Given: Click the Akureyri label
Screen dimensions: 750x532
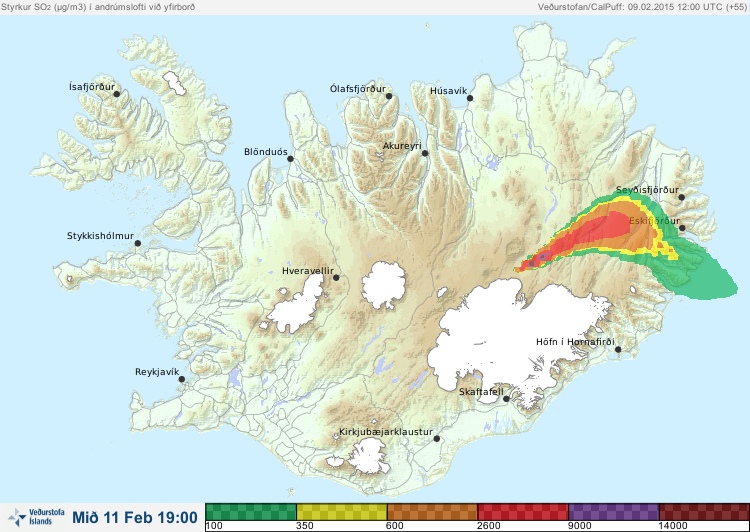Looking at the screenshot, I should pos(402,146).
